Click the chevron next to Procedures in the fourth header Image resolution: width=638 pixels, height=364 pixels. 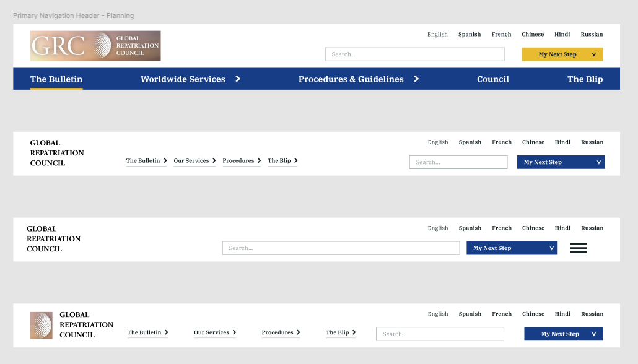click(x=299, y=332)
